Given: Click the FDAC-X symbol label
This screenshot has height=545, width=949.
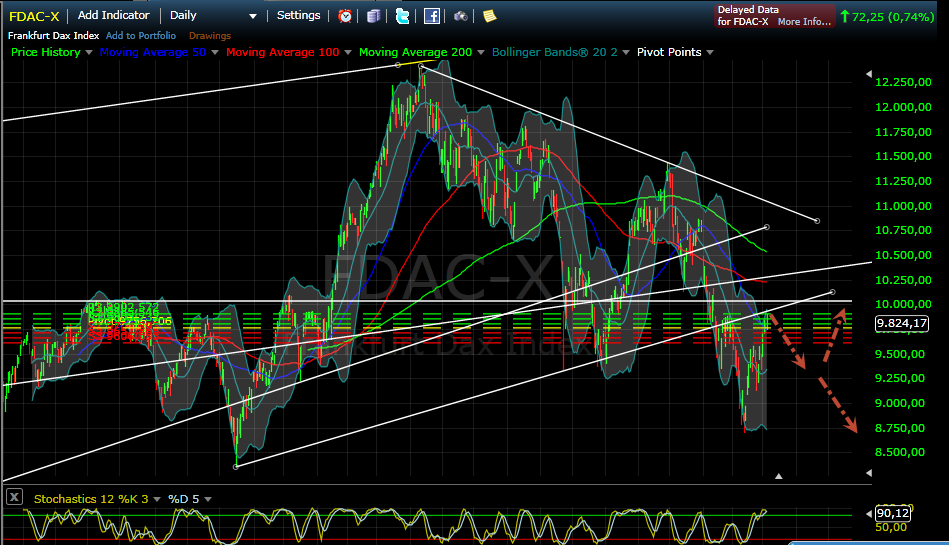Looking at the screenshot, I should click(x=34, y=16).
